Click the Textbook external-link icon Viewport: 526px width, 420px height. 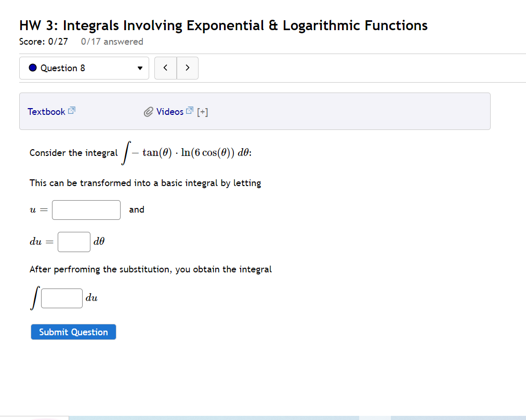[71, 109]
